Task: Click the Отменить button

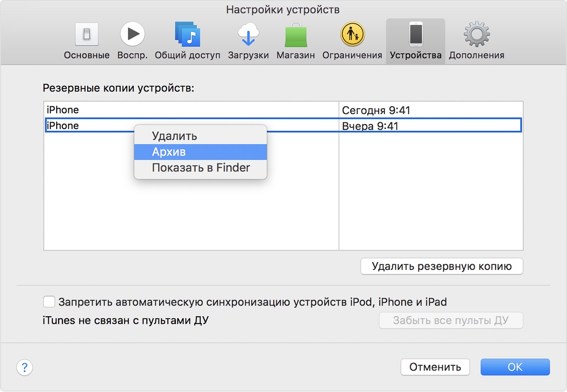Action: point(435,367)
